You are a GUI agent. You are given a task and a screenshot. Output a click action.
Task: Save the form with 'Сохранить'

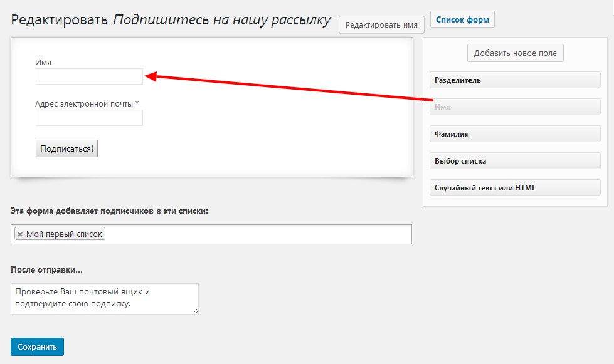point(37,347)
